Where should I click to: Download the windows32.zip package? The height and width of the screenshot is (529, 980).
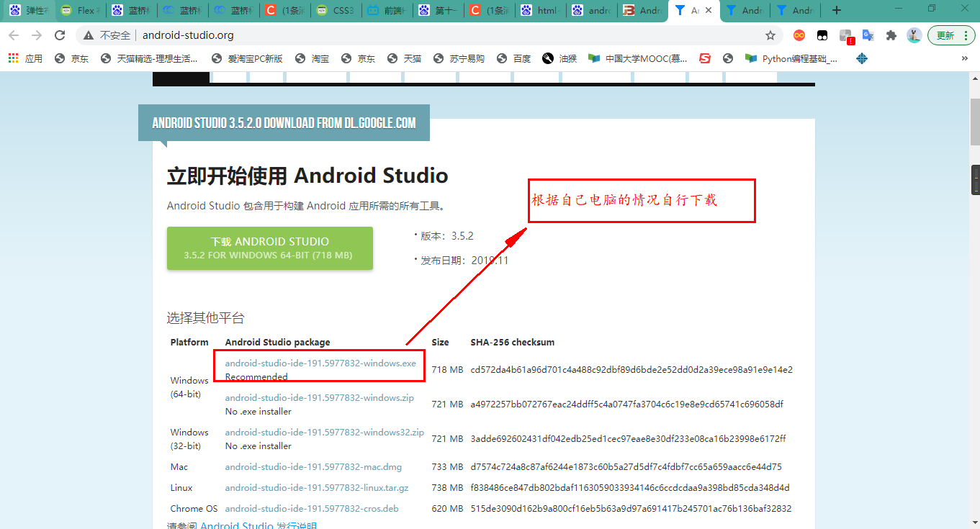(325, 433)
